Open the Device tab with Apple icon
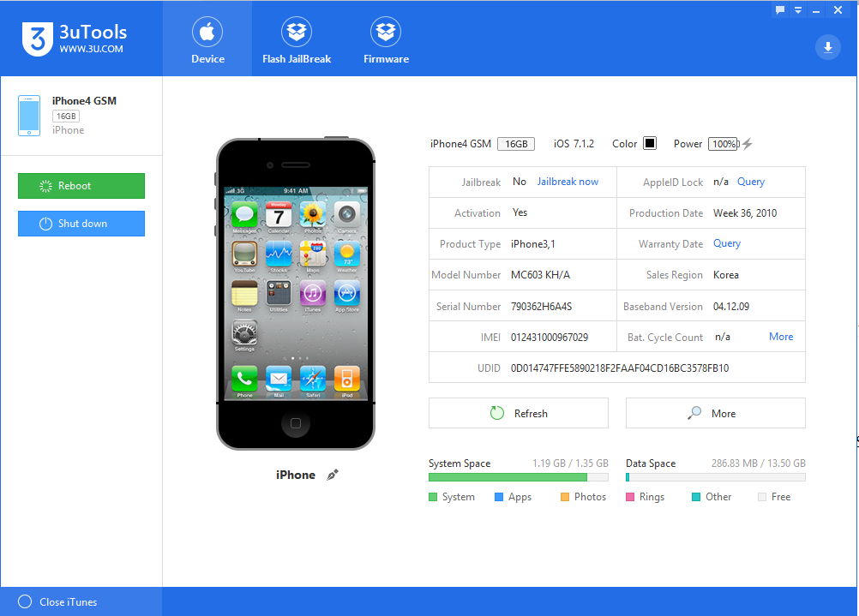 [x=207, y=39]
